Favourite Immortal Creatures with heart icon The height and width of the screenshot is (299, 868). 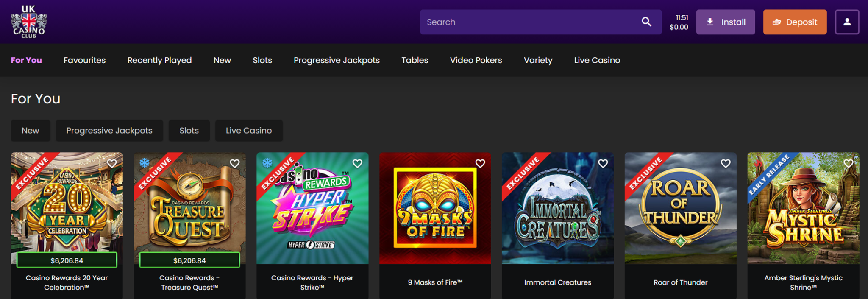tap(603, 164)
